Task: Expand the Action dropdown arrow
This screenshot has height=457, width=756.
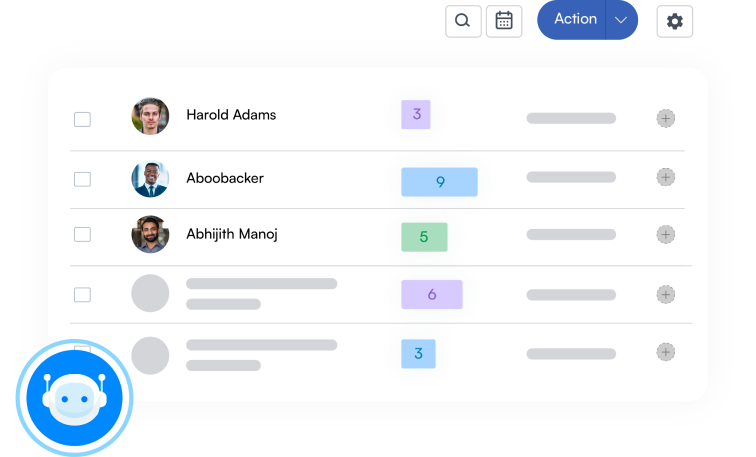Action: pos(621,20)
